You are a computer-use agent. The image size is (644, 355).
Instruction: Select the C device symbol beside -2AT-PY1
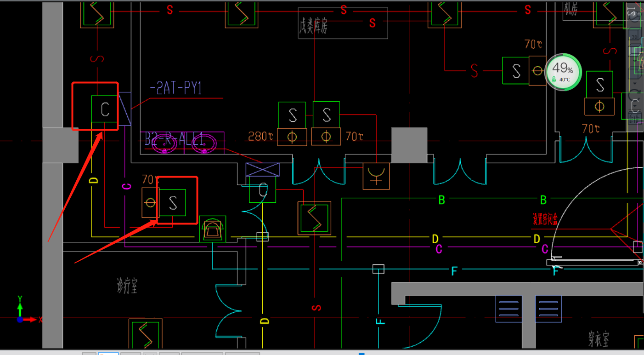[105, 109]
